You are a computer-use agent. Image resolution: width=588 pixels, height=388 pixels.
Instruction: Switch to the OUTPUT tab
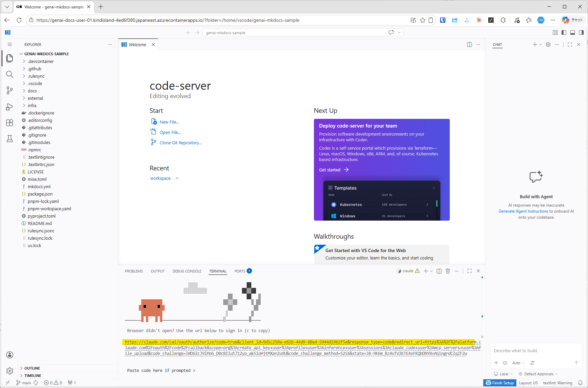(157, 271)
